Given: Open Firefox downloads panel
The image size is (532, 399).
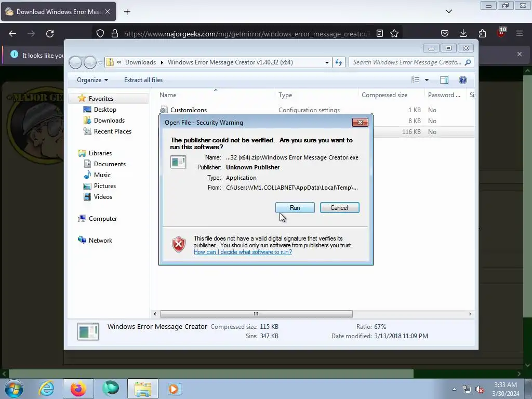Looking at the screenshot, I should (463, 34).
